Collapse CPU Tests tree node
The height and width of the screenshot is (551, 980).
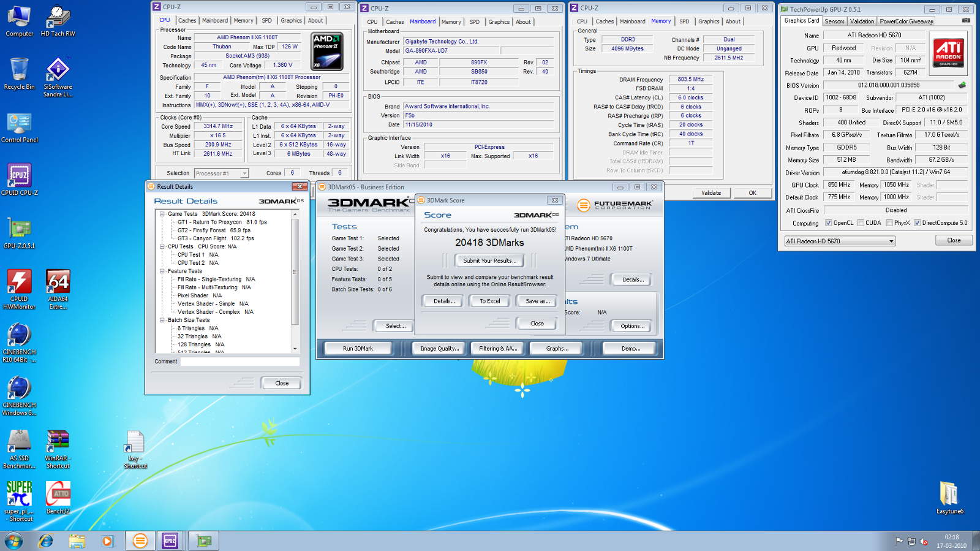(162, 246)
